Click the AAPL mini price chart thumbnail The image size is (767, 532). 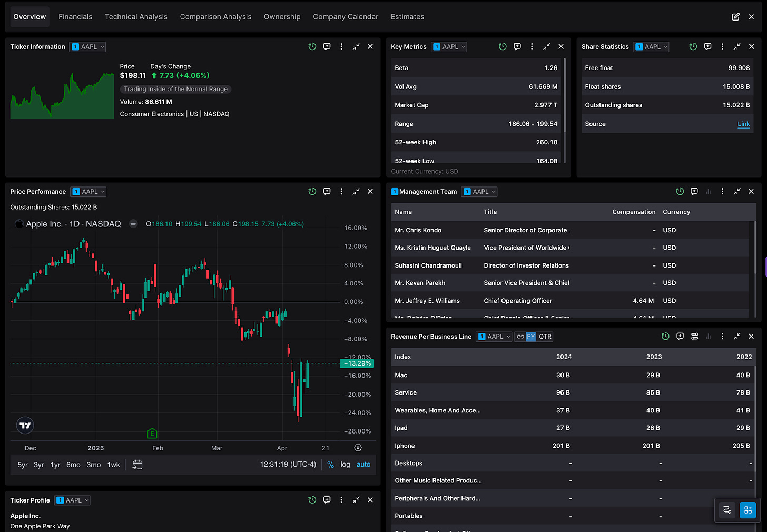(x=62, y=95)
